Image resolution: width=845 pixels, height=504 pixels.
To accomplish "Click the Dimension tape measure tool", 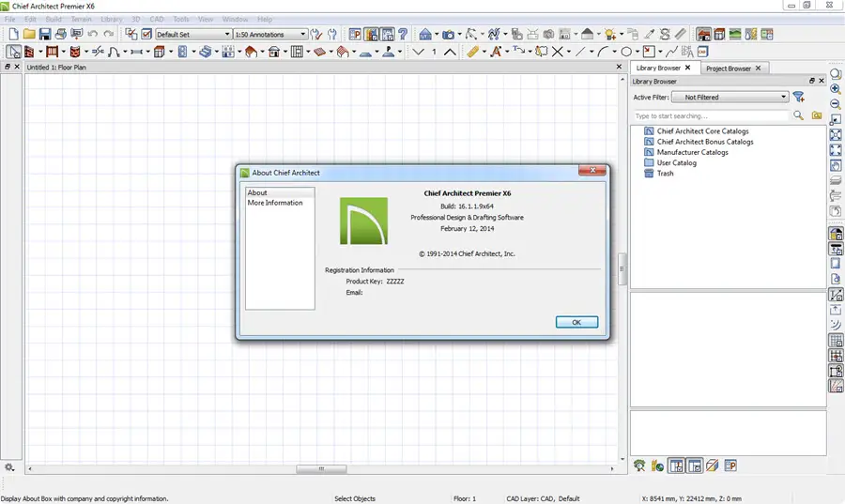I will [x=472, y=52].
